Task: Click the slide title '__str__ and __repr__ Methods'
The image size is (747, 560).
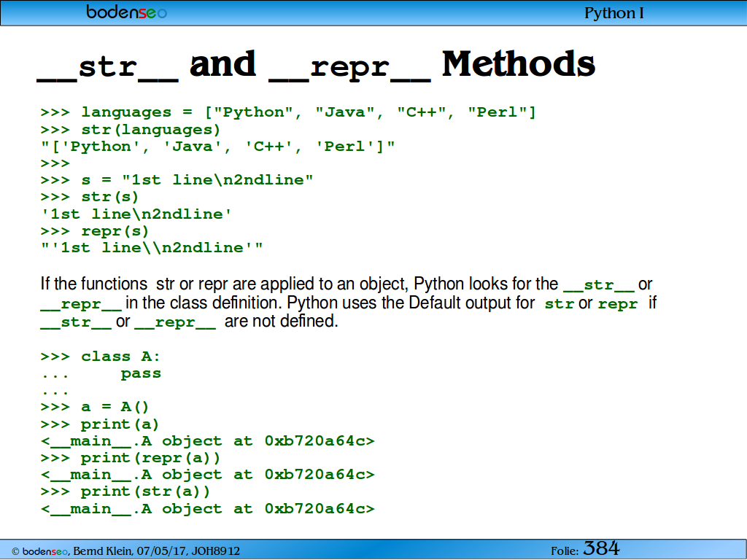Action: tap(316, 66)
